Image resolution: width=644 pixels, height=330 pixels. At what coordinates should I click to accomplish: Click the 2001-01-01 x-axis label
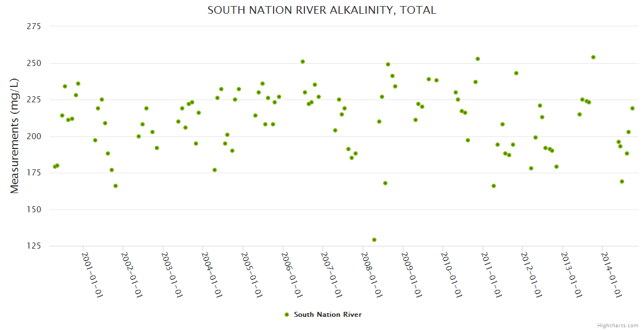click(x=92, y=274)
